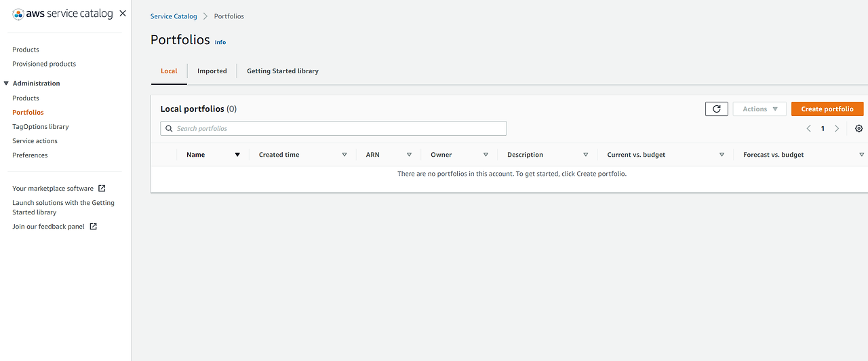Click the Service Catalog breadcrumb link
The image size is (868, 361).
[x=174, y=16]
